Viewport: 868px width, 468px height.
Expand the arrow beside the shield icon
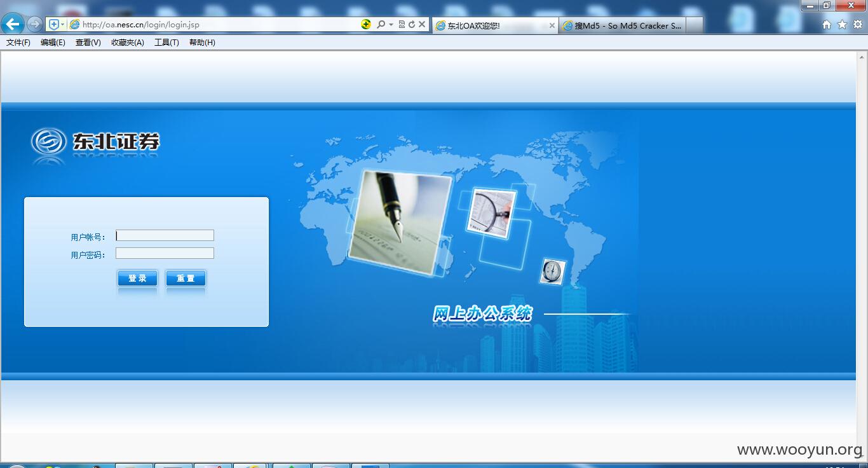[62, 25]
